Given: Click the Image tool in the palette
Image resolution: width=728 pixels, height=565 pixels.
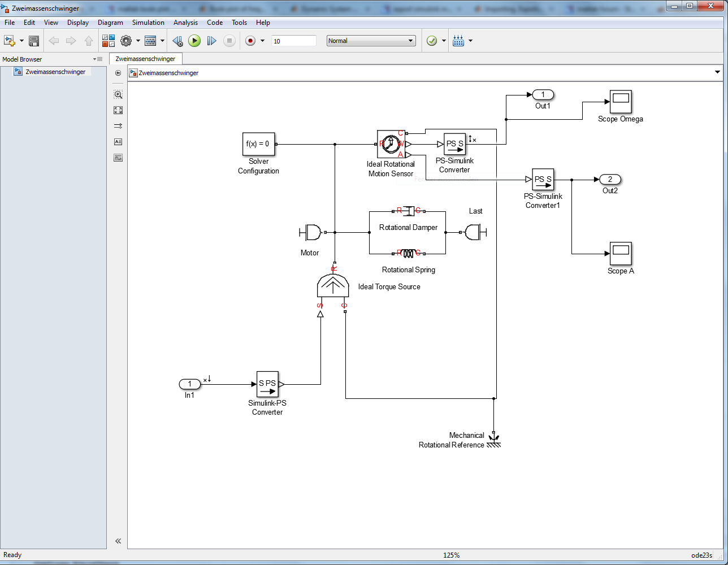Looking at the screenshot, I should [x=118, y=158].
